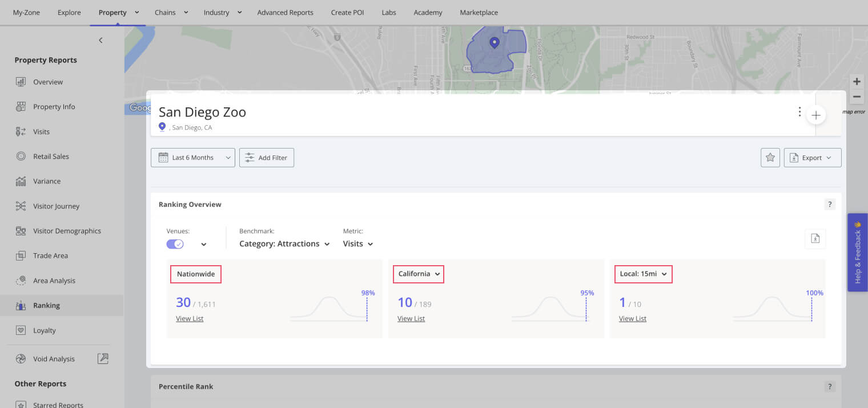The height and width of the screenshot is (408, 868).
Task: Open the Area Analysis icon
Action: pos(21,281)
